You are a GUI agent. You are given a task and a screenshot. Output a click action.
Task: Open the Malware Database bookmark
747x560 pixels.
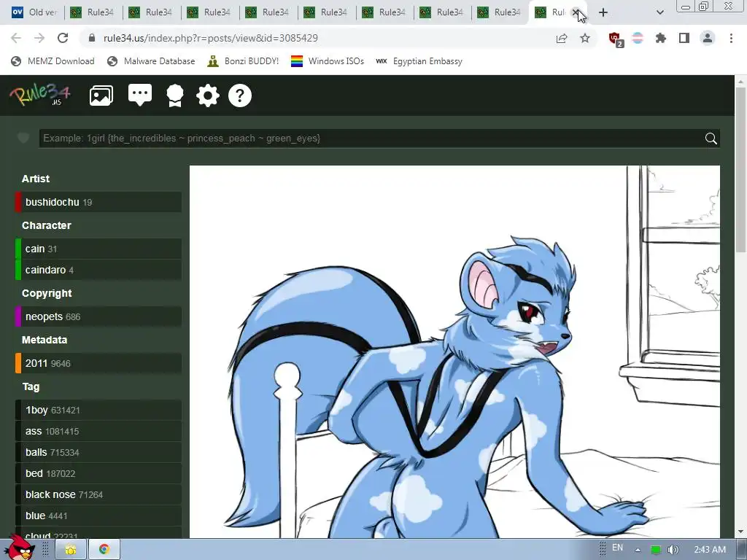pos(152,61)
